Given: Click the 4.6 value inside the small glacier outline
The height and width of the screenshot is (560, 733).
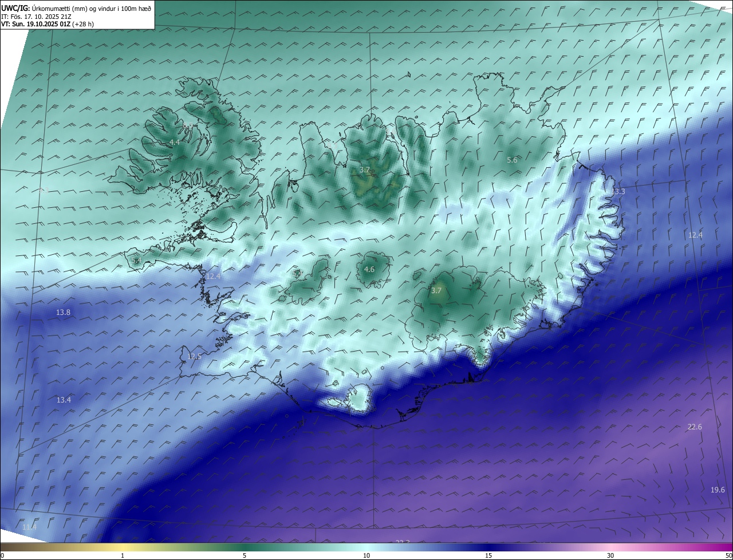Looking at the screenshot, I should [x=369, y=269].
